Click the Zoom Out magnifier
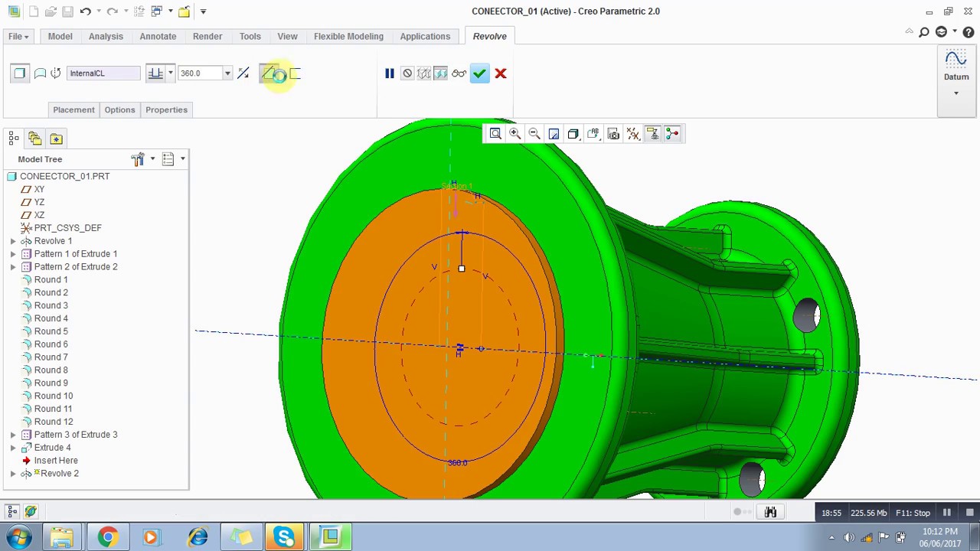 point(534,134)
